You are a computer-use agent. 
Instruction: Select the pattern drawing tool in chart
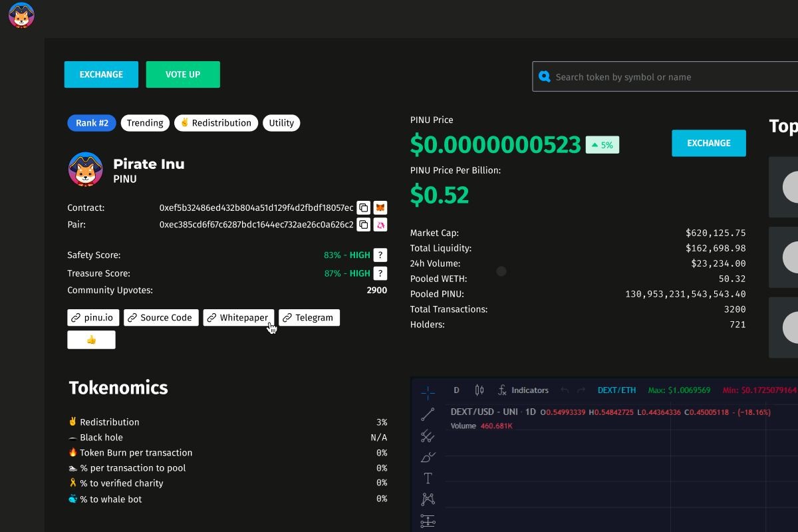click(x=428, y=499)
